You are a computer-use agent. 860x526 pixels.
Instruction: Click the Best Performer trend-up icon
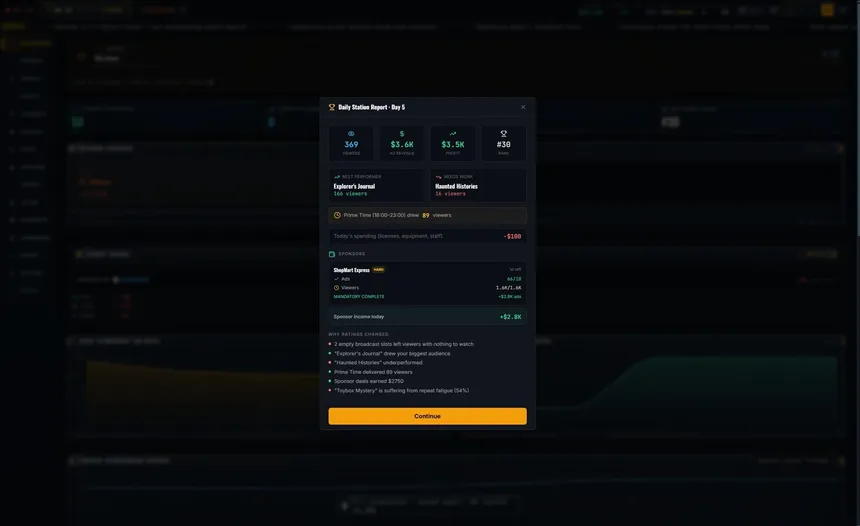pos(337,177)
